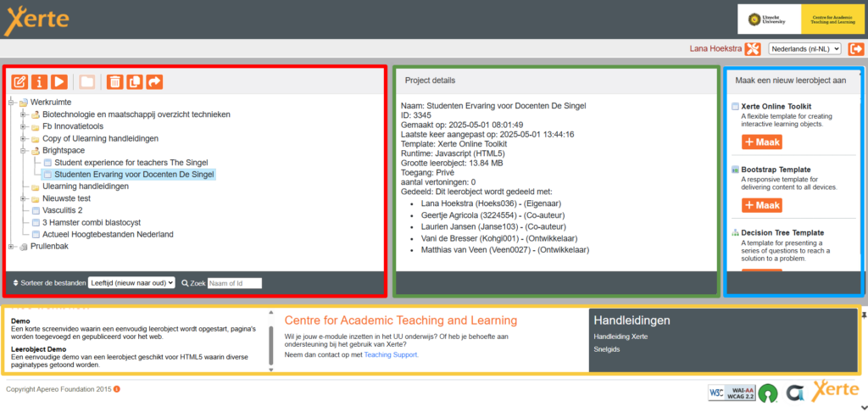This screenshot has width=868, height=412.
Task: Open the selected project in the editor
Action: click(19, 82)
